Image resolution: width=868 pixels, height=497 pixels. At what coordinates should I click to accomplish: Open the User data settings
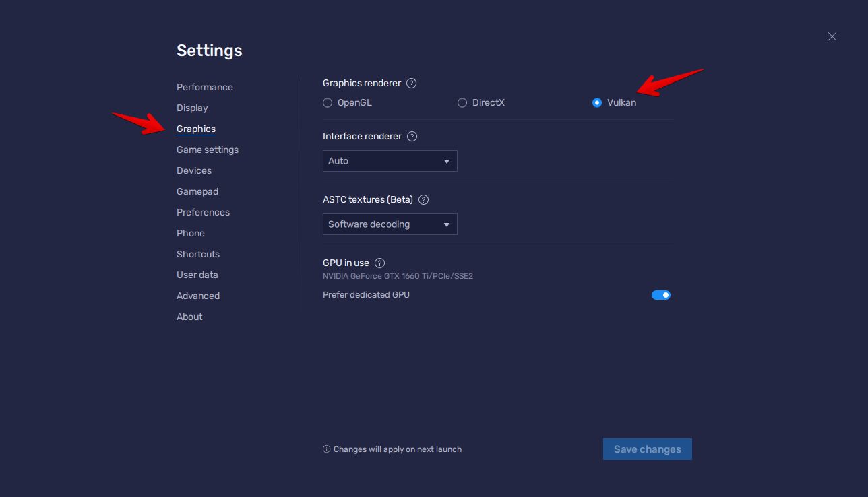pos(197,275)
